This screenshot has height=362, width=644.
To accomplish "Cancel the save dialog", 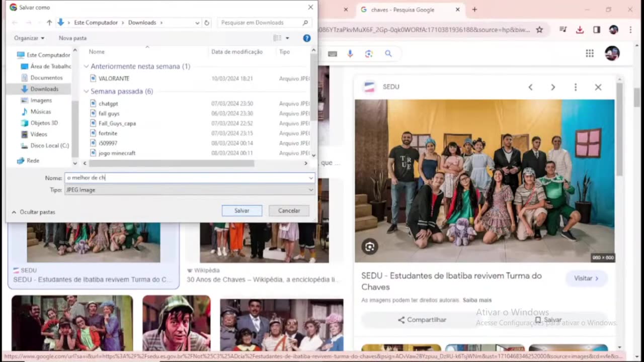I will coord(289,211).
